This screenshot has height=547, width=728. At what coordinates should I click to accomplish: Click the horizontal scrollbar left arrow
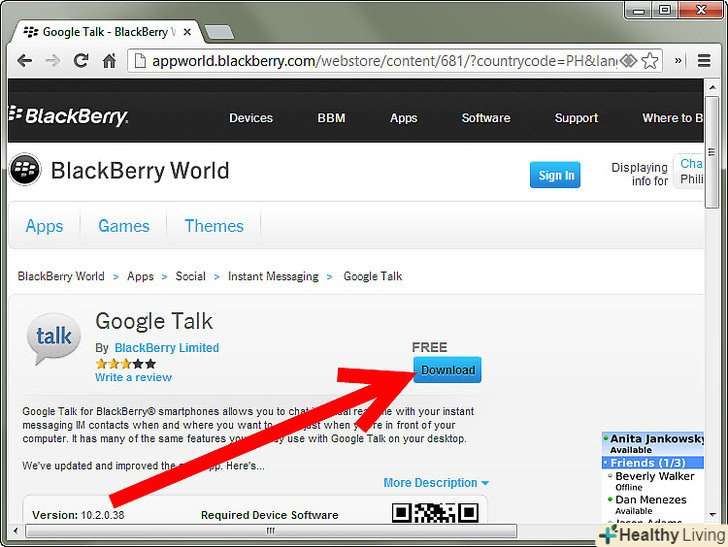tap(16, 531)
